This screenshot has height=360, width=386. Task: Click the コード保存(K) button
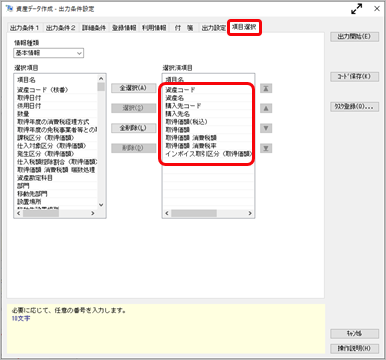coord(354,77)
